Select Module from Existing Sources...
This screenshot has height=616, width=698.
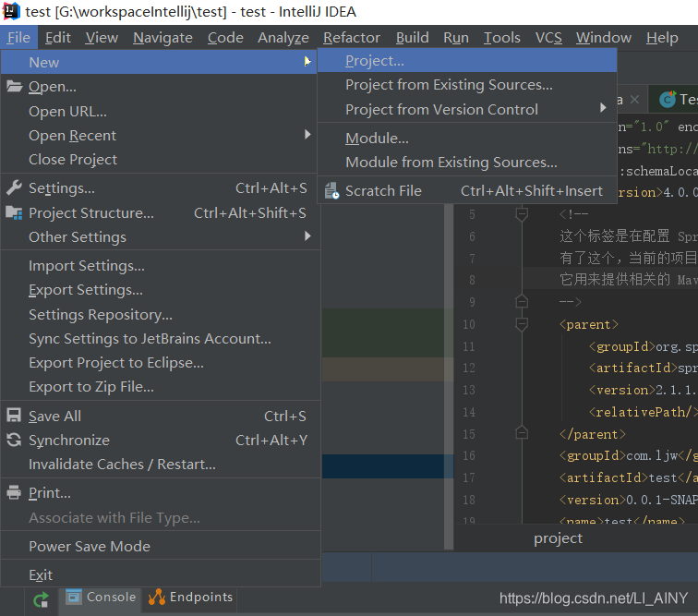467,163
